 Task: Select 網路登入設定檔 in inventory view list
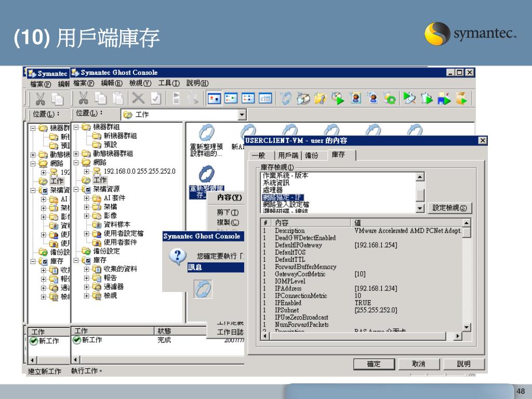[286, 205]
